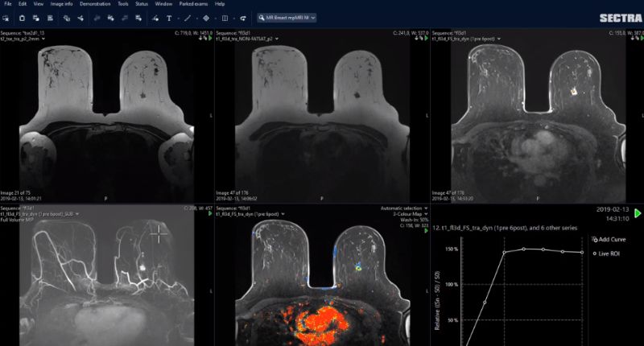Image resolution: width=644 pixels, height=346 pixels.
Task: Click the clipboard icon in the toolbar
Action: (23, 18)
